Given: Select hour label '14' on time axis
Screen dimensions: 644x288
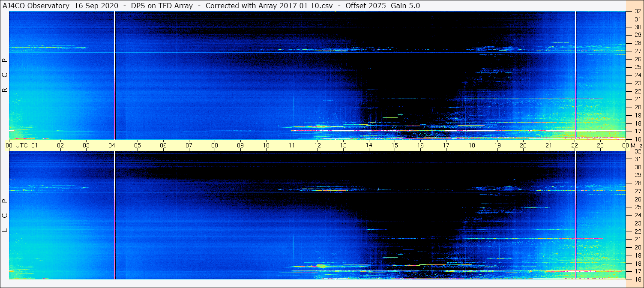Looking at the screenshot, I should click(x=369, y=145).
